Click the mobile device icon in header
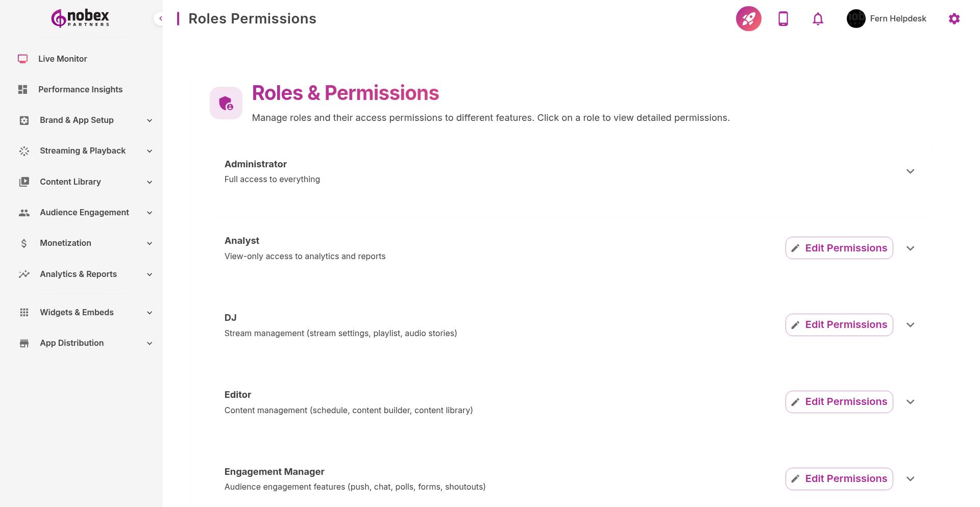Screen dimensions: 980x507 pyautogui.click(x=783, y=18)
